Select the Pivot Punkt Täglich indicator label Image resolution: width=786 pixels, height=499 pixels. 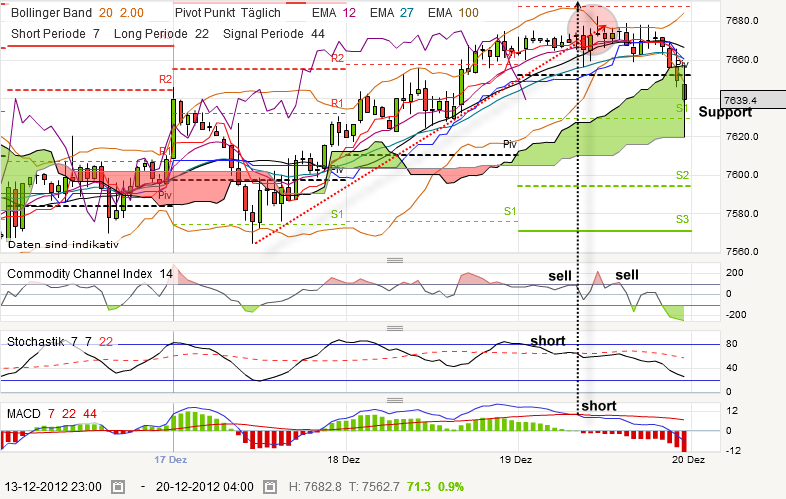pyautogui.click(x=228, y=13)
